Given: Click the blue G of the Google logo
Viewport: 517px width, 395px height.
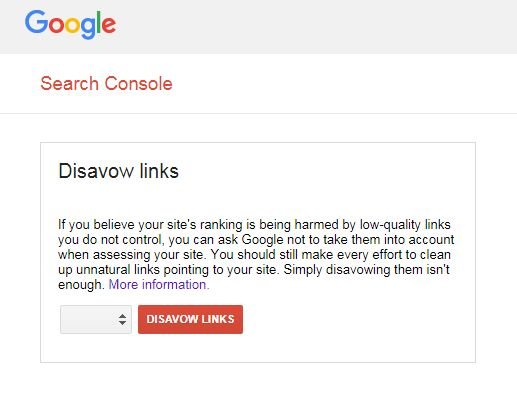Looking at the screenshot, I should 36,22.
